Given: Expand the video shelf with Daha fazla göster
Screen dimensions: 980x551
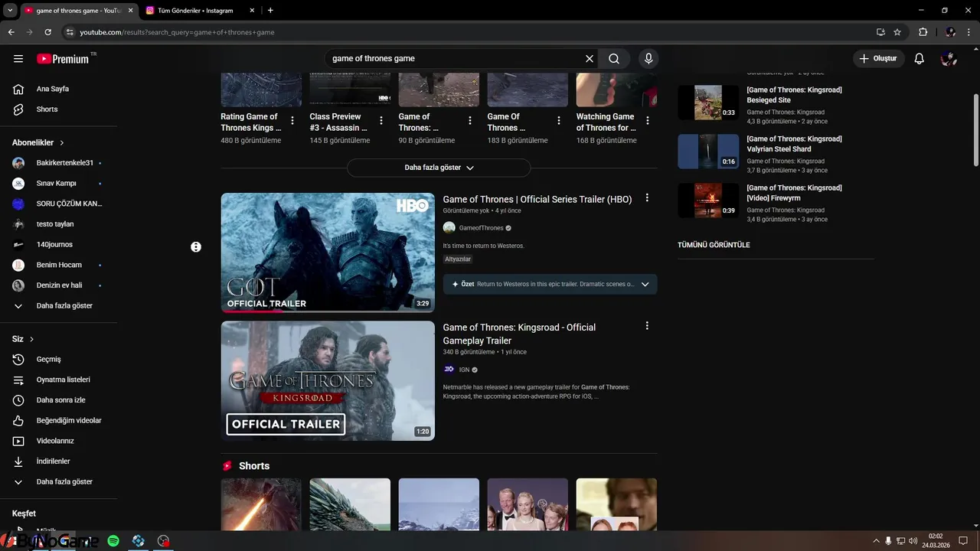Looking at the screenshot, I should [439, 168].
